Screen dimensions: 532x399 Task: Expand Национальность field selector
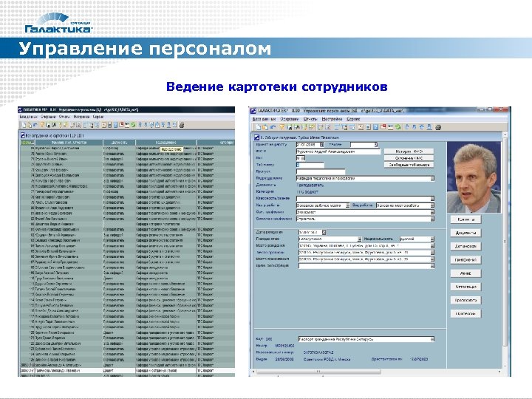[432, 239]
